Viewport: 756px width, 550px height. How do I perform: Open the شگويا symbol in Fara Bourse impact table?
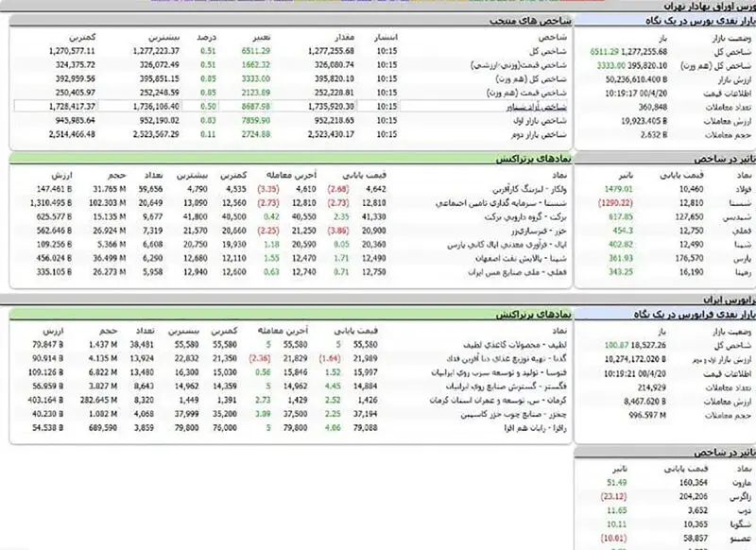coord(741,524)
